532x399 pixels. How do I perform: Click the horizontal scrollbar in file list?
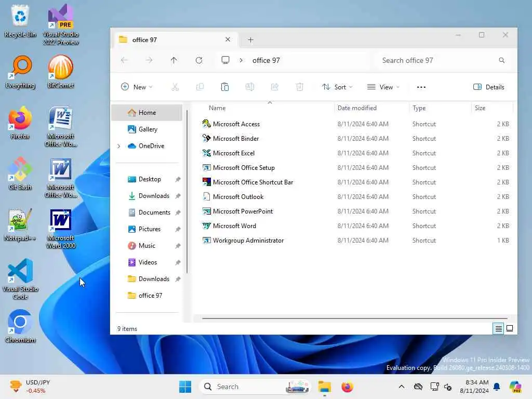point(354,318)
